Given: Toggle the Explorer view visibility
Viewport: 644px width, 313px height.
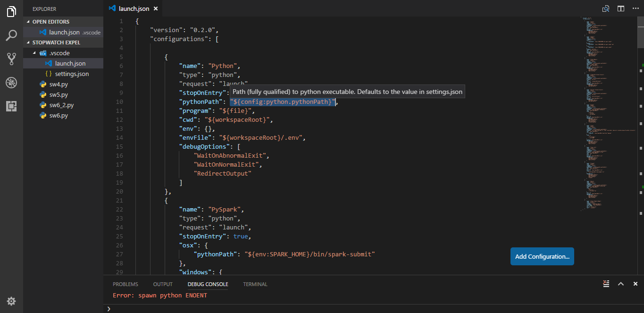Looking at the screenshot, I should tap(11, 12).
